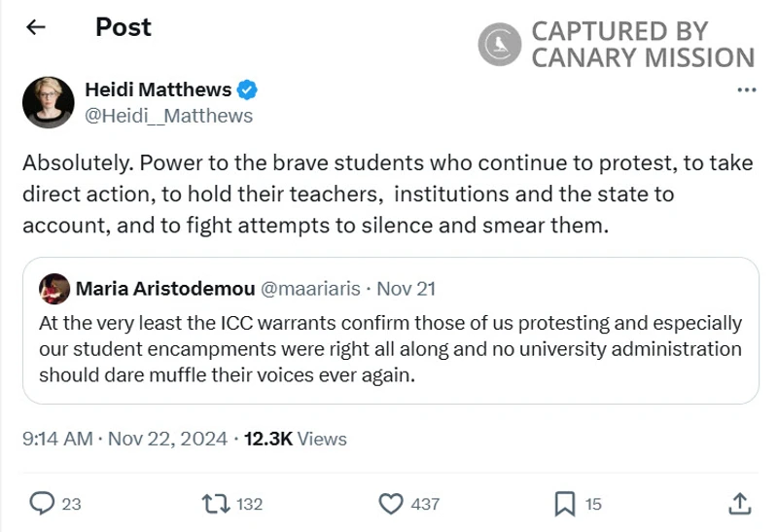Bookmark this post
Viewport: 778px width, 532px height.
[564, 503]
